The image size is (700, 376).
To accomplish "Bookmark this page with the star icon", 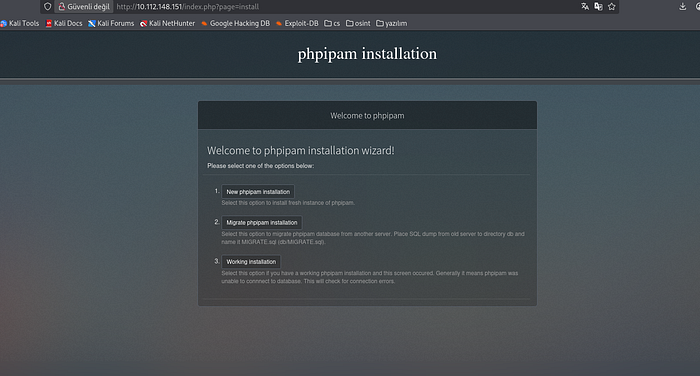I will coord(612,6).
